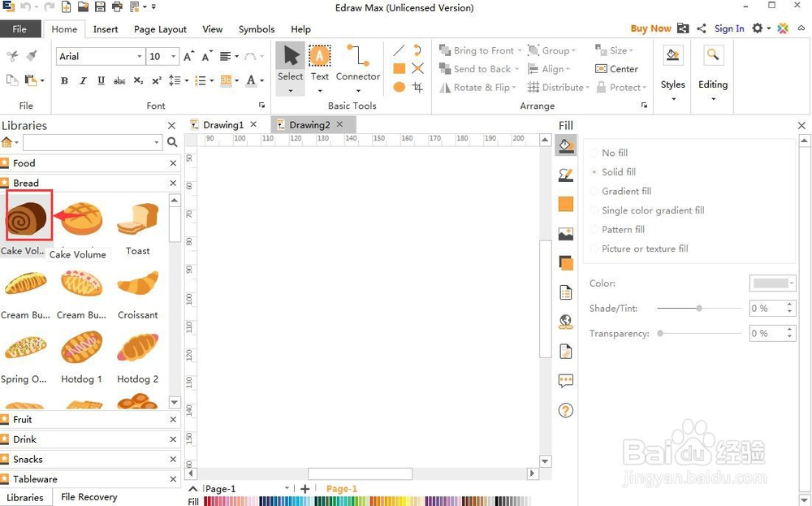
Task: Expand the Bring to Front dropdown
Action: click(x=520, y=50)
